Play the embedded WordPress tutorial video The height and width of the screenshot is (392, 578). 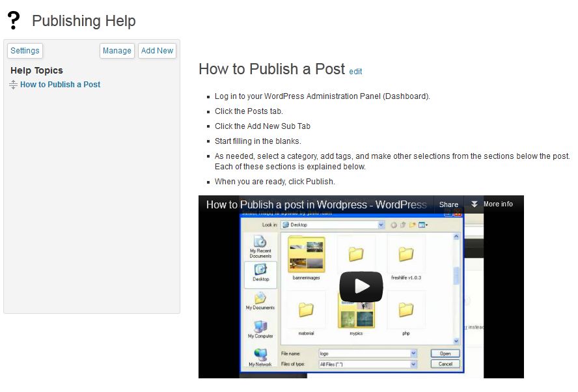click(361, 287)
